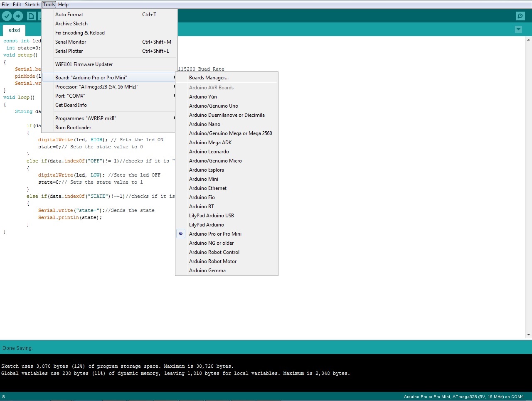Open Serial Plotter from Tools menu

pyautogui.click(x=110, y=51)
